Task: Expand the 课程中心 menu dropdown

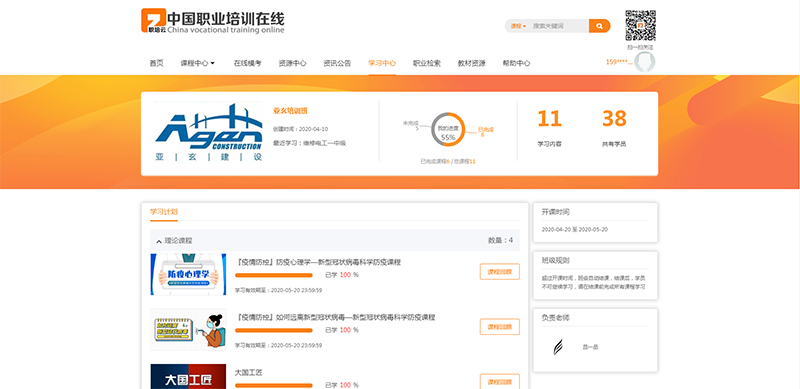Action: (197, 63)
